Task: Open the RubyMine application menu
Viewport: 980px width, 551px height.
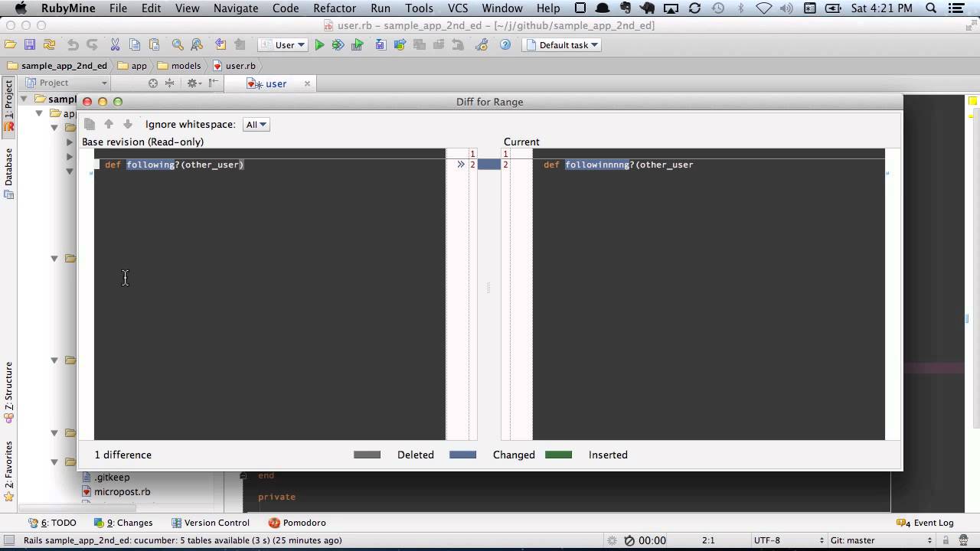Action: (x=68, y=8)
